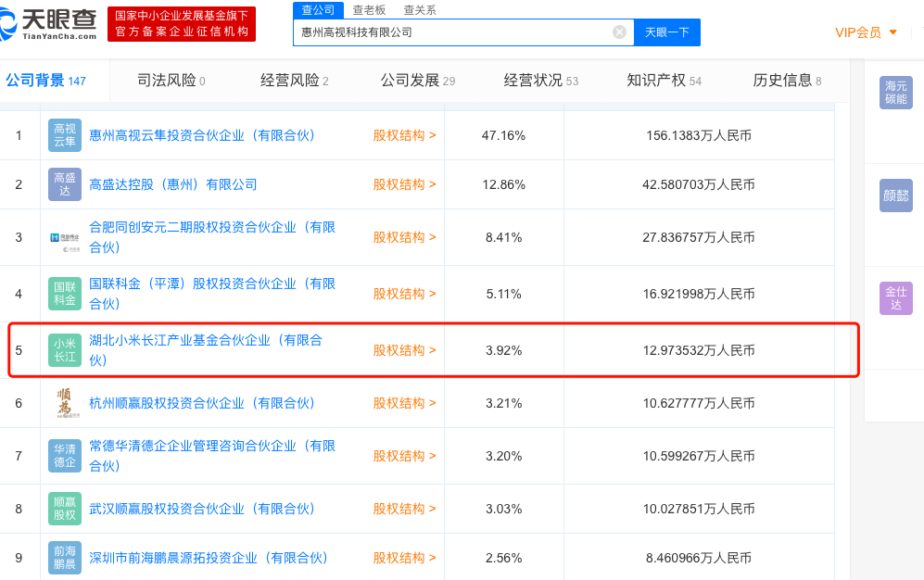Open the VIP会员 dropdown

866,32
